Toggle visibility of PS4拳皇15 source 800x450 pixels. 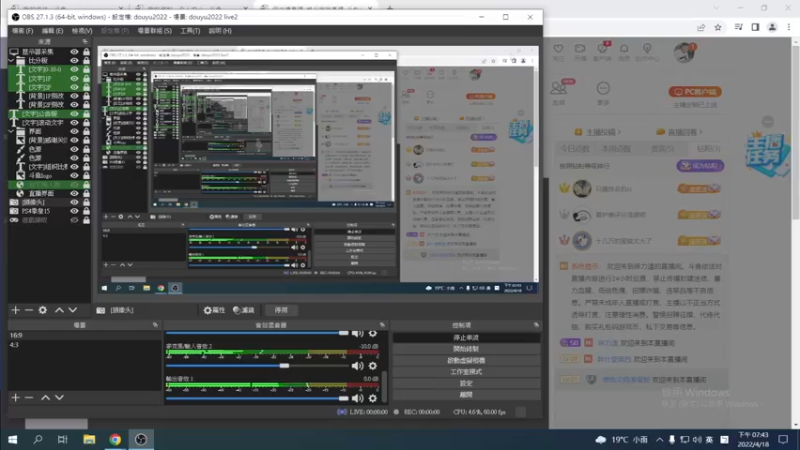coord(74,211)
